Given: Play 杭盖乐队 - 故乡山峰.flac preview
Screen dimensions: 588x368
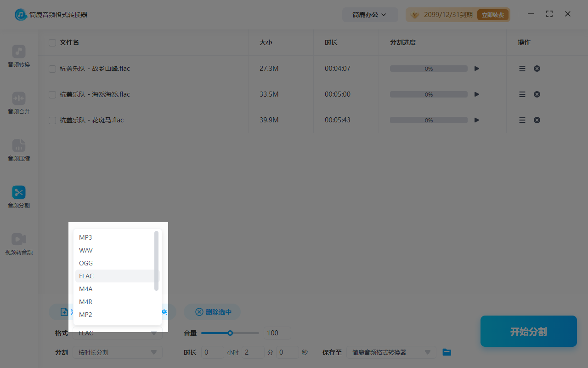Looking at the screenshot, I should (x=476, y=68).
